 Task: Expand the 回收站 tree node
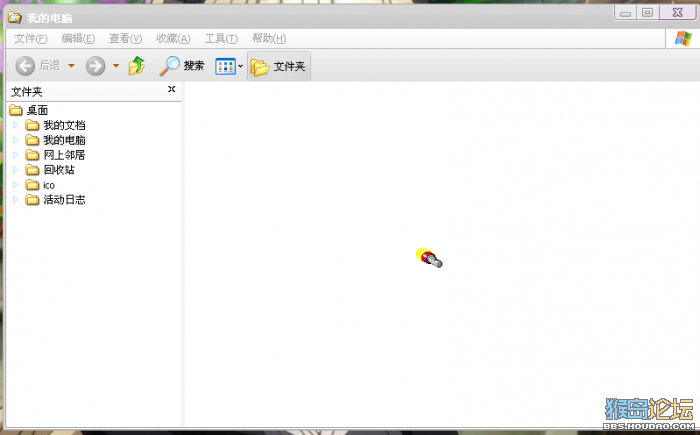(x=15, y=170)
